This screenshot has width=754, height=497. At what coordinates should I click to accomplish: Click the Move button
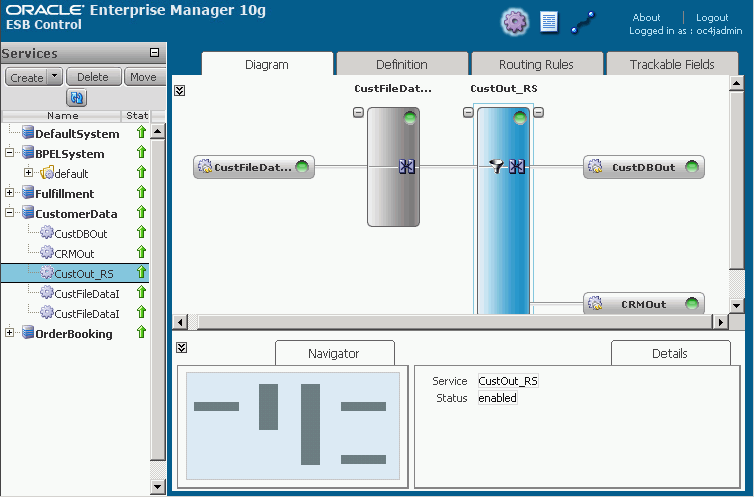pyautogui.click(x=144, y=77)
